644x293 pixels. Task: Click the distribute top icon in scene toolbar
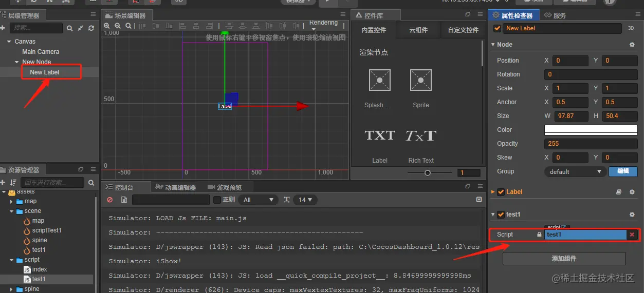229,25
